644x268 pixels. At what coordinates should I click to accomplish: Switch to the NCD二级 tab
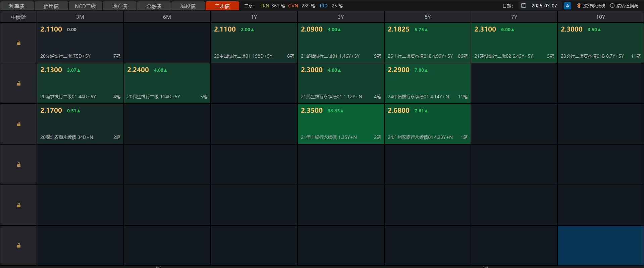85,6
